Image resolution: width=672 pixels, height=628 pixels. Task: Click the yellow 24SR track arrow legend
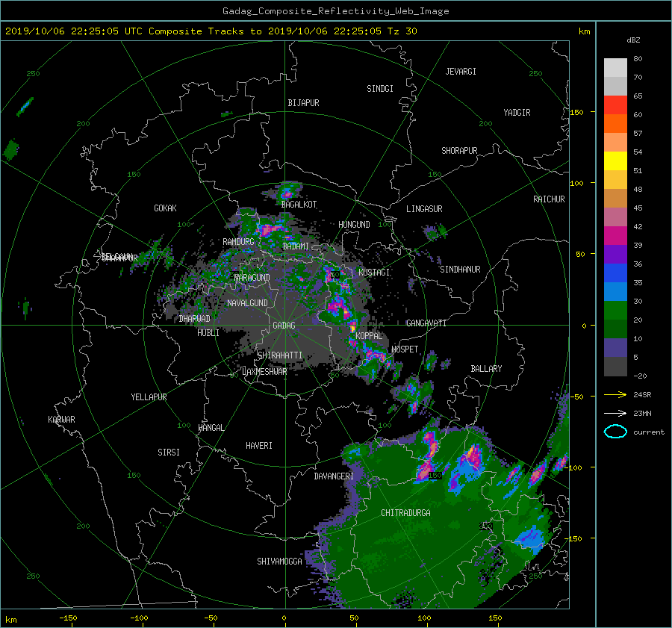tap(615, 395)
